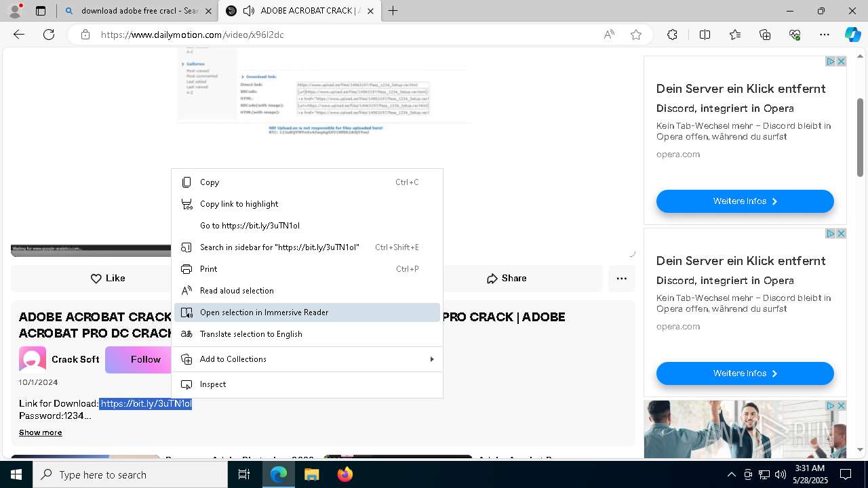The image size is (868, 488).
Task: Click the video player's fullscreen corner icon
Action: tap(631, 254)
